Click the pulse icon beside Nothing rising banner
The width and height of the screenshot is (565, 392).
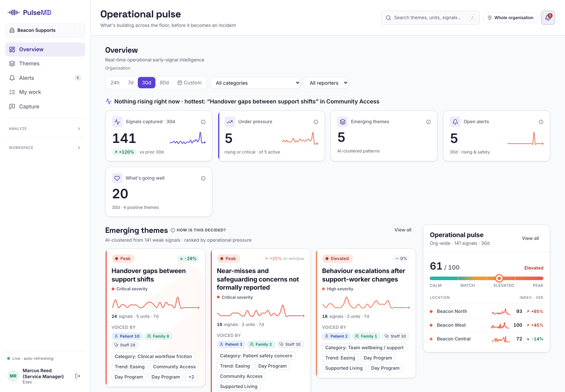(108, 101)
